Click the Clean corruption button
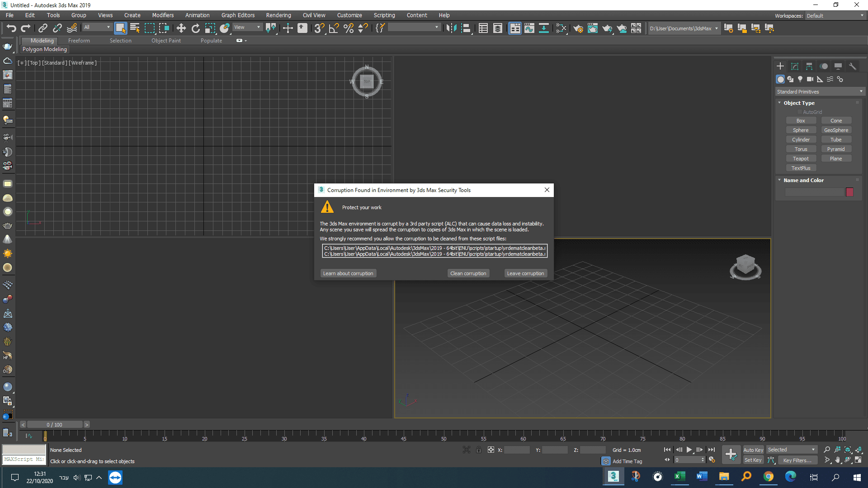 click(468, 273)
